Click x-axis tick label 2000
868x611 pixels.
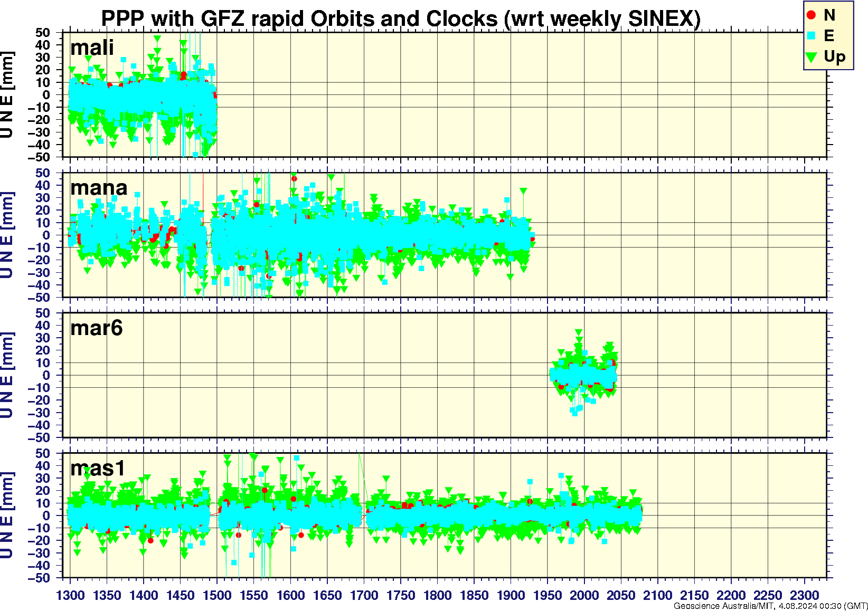584,595
